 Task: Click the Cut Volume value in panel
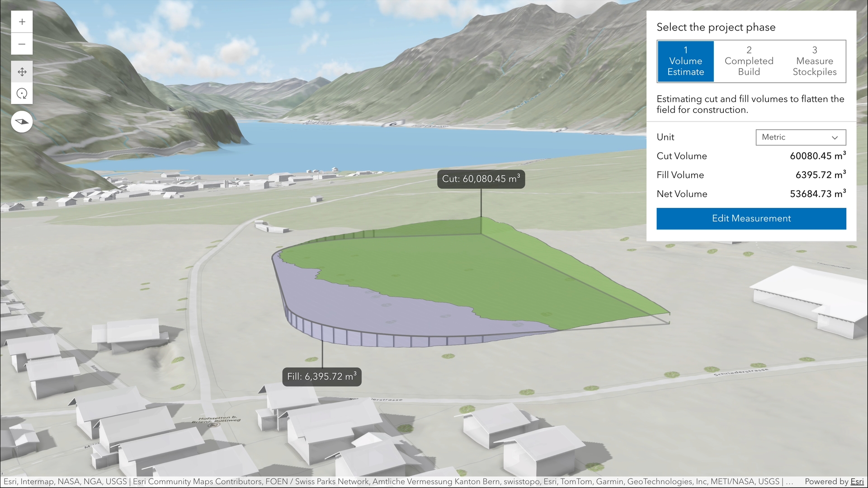(817, 156)
